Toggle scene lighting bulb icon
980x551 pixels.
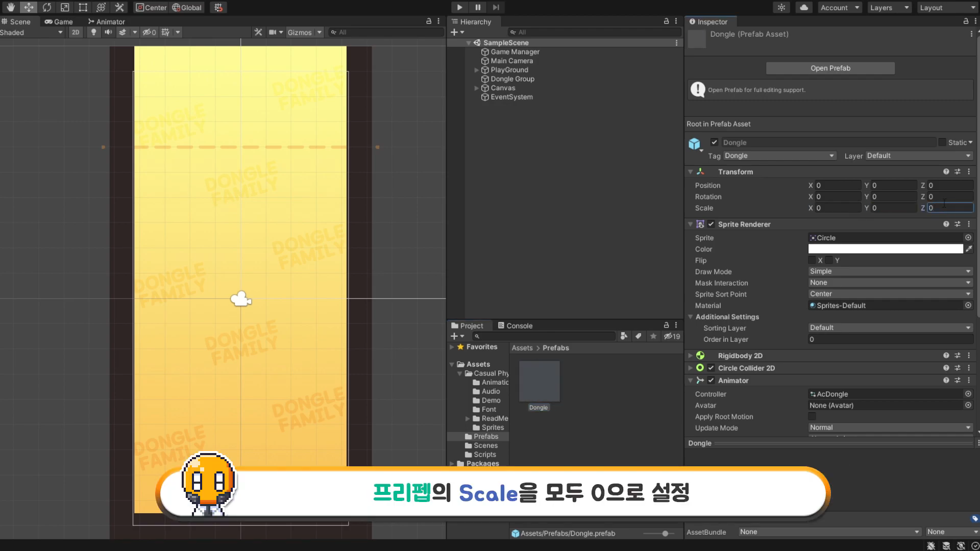[93, 32]
